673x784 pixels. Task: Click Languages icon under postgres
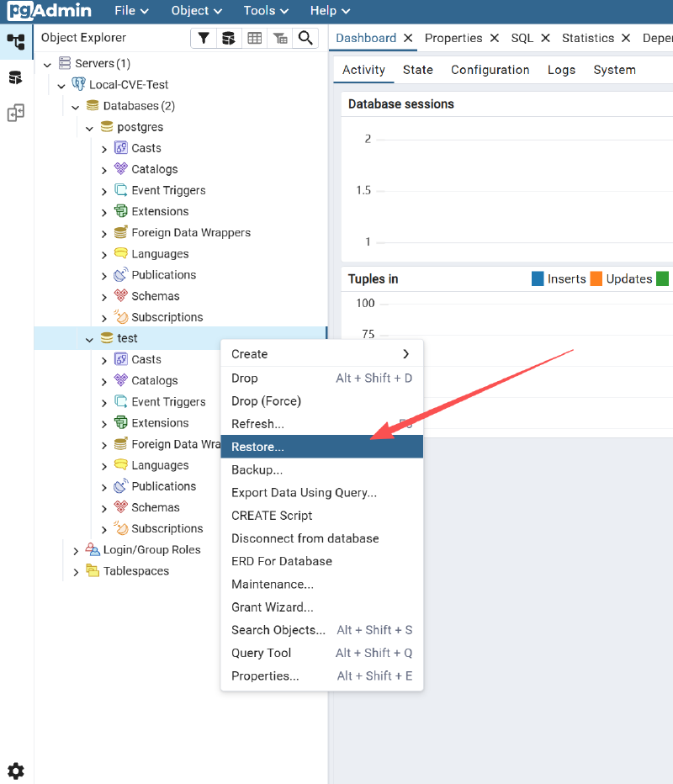point(121,253)
